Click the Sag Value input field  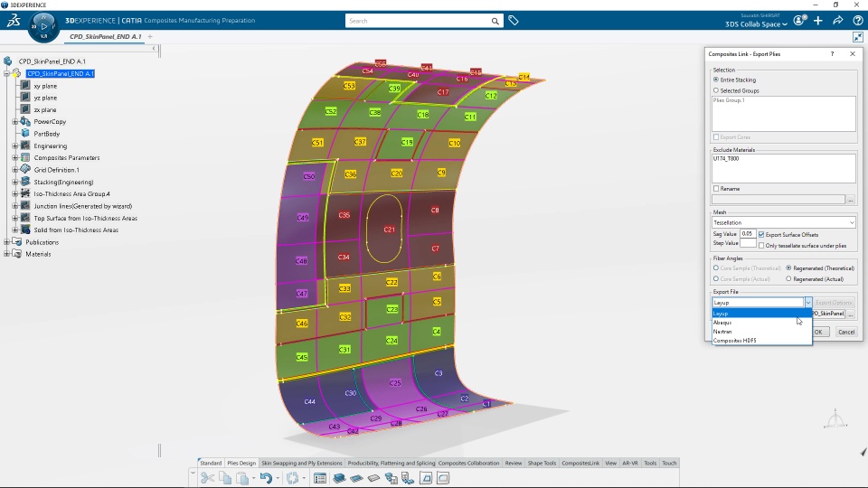[748, 234]
